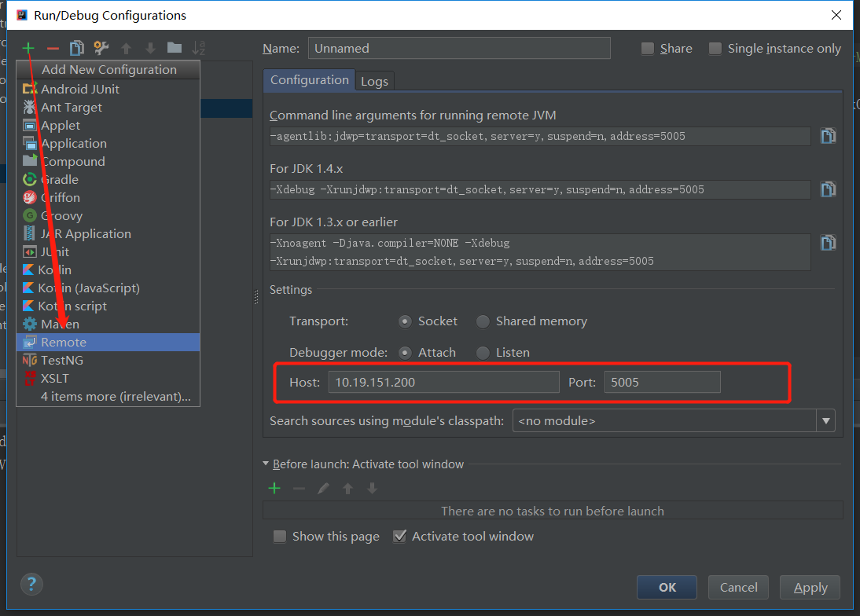Viewport: 860px width, 616px height.
Task: Copy the selected configuration
Action: 76,47
